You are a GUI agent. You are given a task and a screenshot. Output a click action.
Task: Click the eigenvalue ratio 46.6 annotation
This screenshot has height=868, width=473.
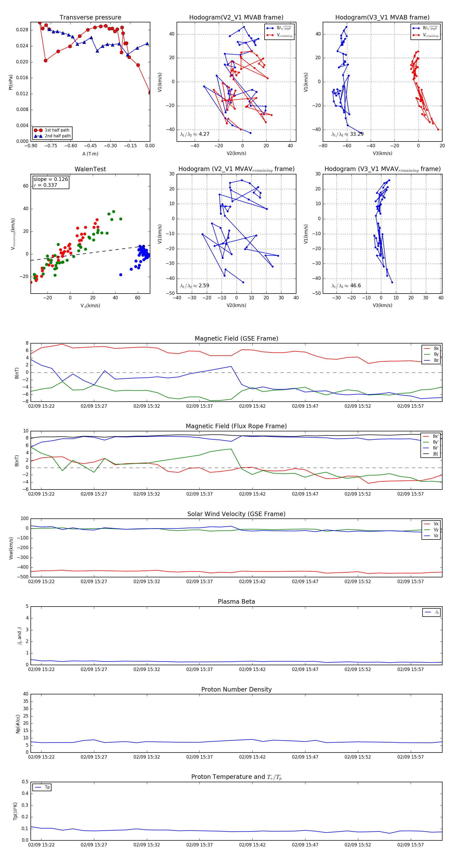[346, 286]
